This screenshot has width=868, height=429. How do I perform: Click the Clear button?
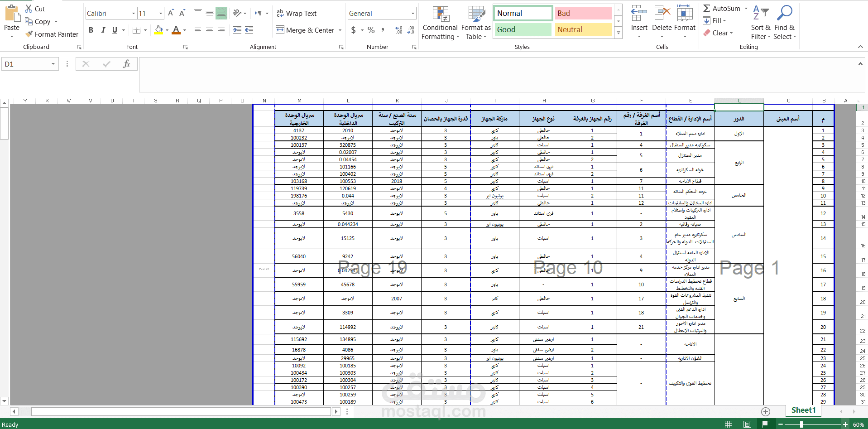(x=718, y=33)
